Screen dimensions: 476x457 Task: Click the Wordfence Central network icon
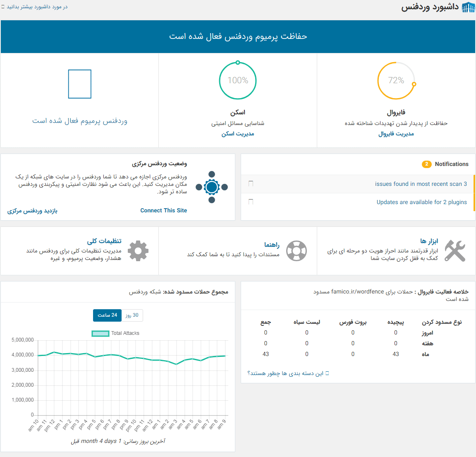pos(212,187)
